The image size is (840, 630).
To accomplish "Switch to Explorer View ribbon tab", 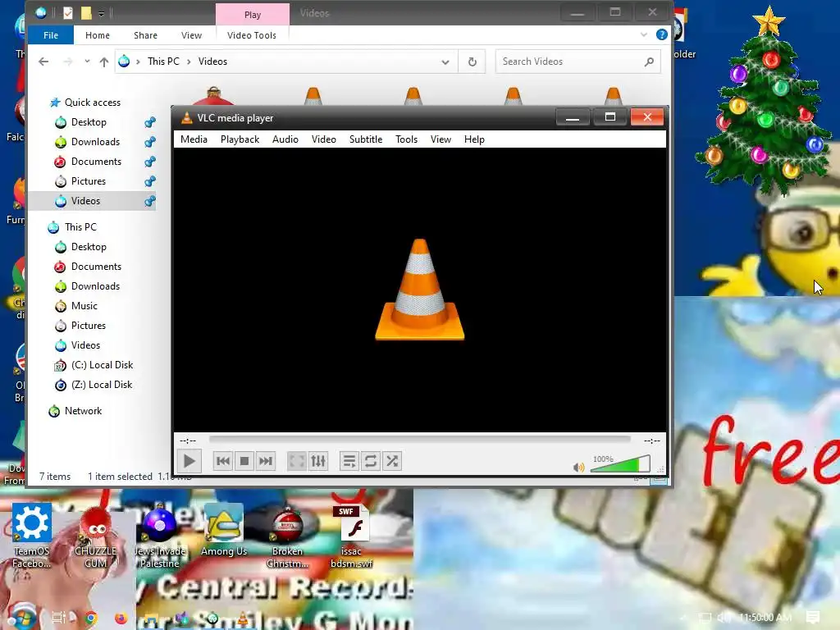I will 191,35.
